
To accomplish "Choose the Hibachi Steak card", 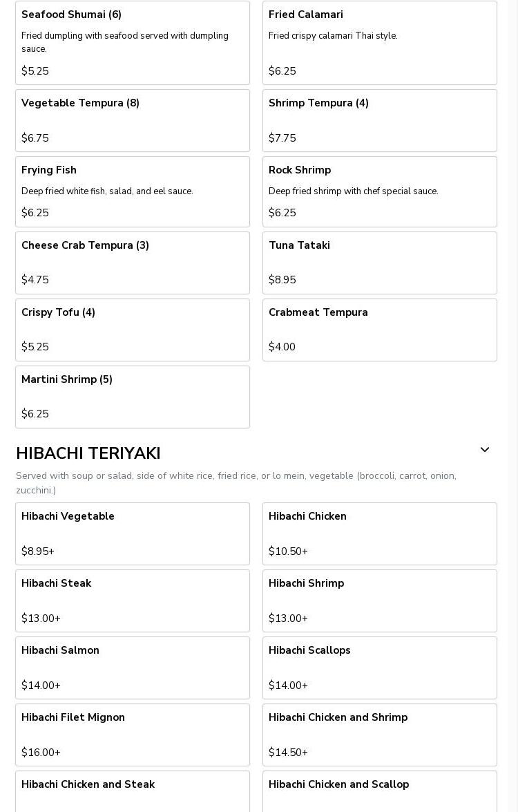I will [x=133, y=601].
